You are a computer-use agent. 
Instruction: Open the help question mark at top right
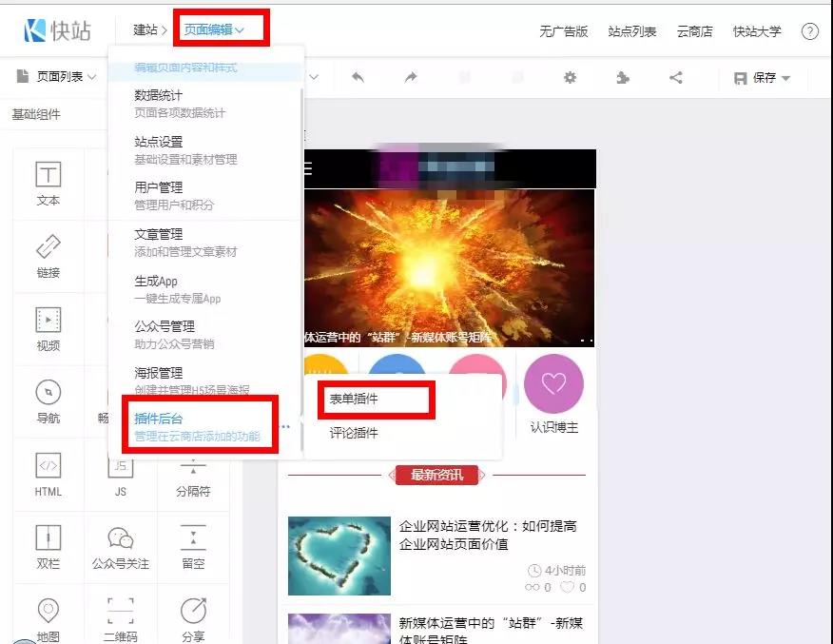(811, 29)
